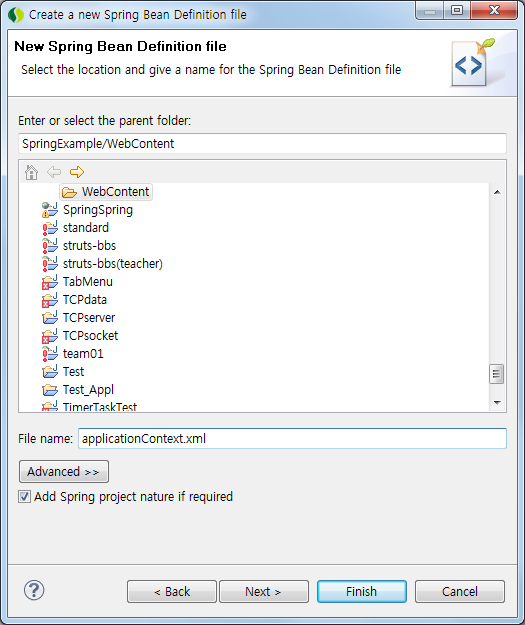Expand the Advanced options section
The image size is (525, 625).
point(64,472)
